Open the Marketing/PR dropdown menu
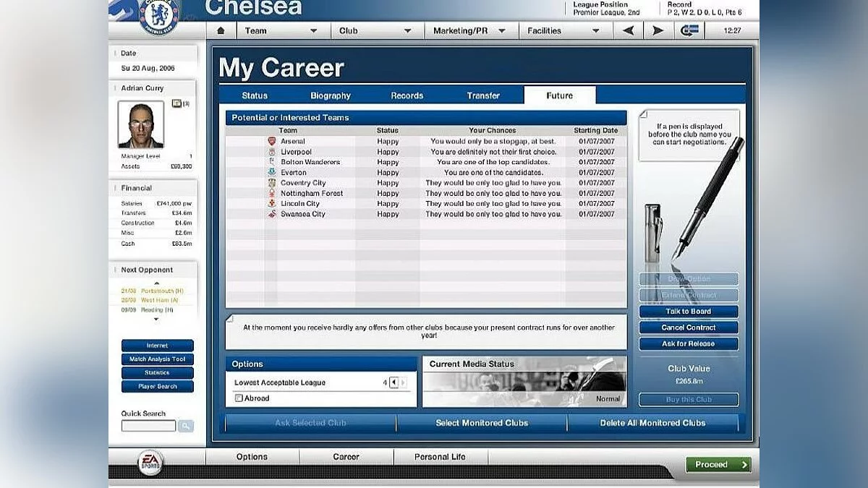This screenshot has height=488, width=868. (x=472, y=30)
